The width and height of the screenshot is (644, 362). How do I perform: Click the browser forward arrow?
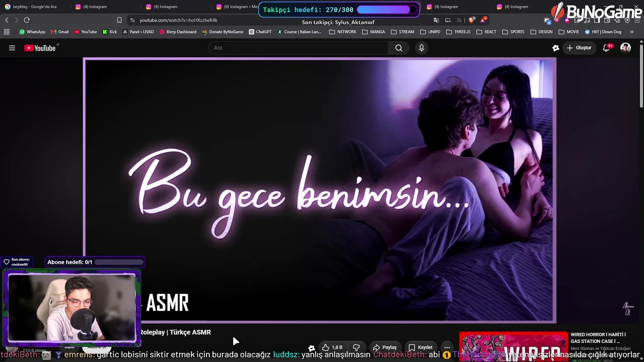coord(16,20)
